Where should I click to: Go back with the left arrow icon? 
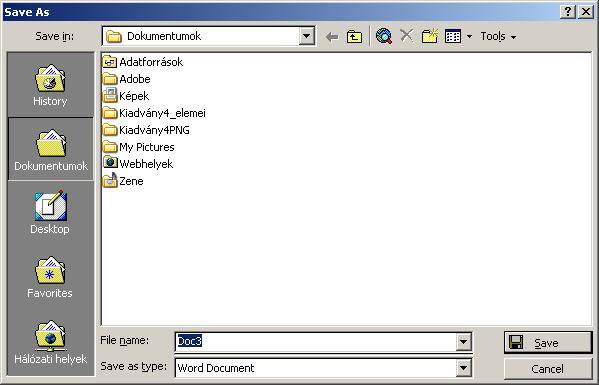click(332, 37)
